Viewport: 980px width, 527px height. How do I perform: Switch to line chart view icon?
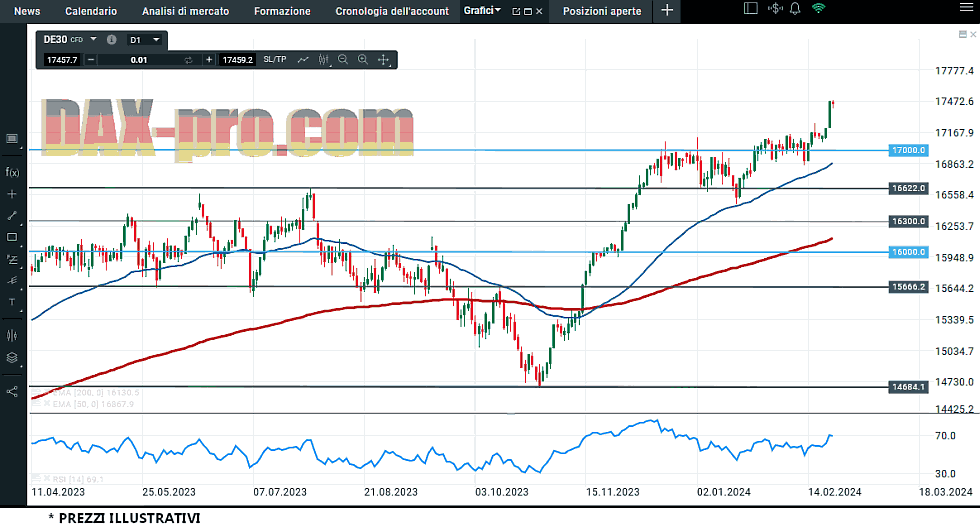[303, 60]
